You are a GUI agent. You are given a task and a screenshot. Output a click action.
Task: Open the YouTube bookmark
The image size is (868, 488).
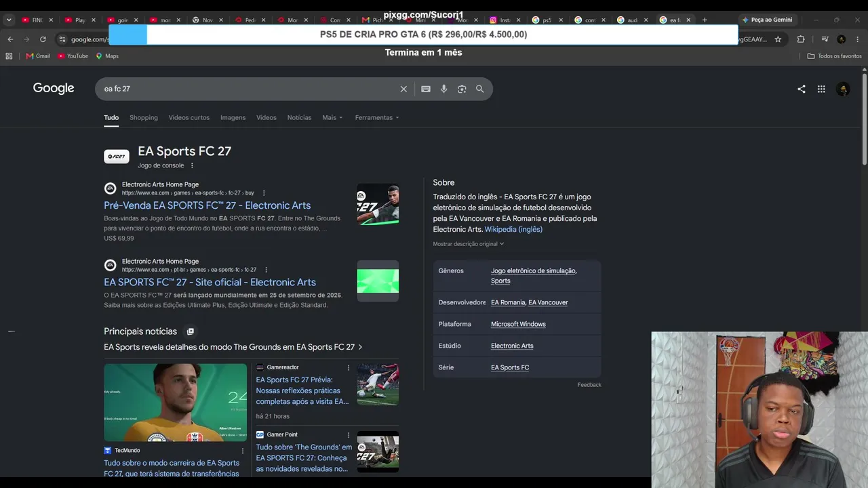point(73,56)
